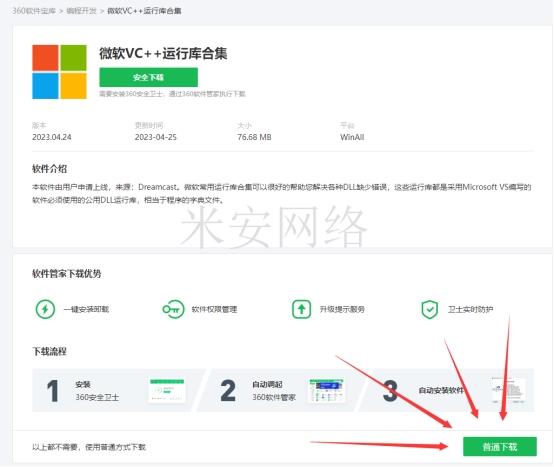Click the 一键安装卸载 label text
554x467 pixels.
click(86, 309)
